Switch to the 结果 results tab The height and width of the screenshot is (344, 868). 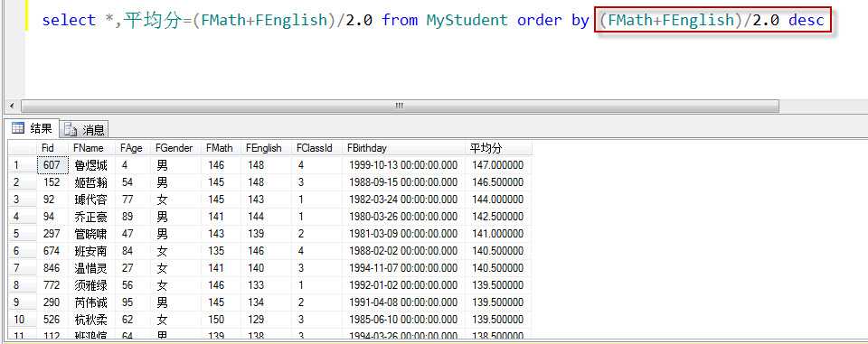pyautogui.click(x=33, y=129)
